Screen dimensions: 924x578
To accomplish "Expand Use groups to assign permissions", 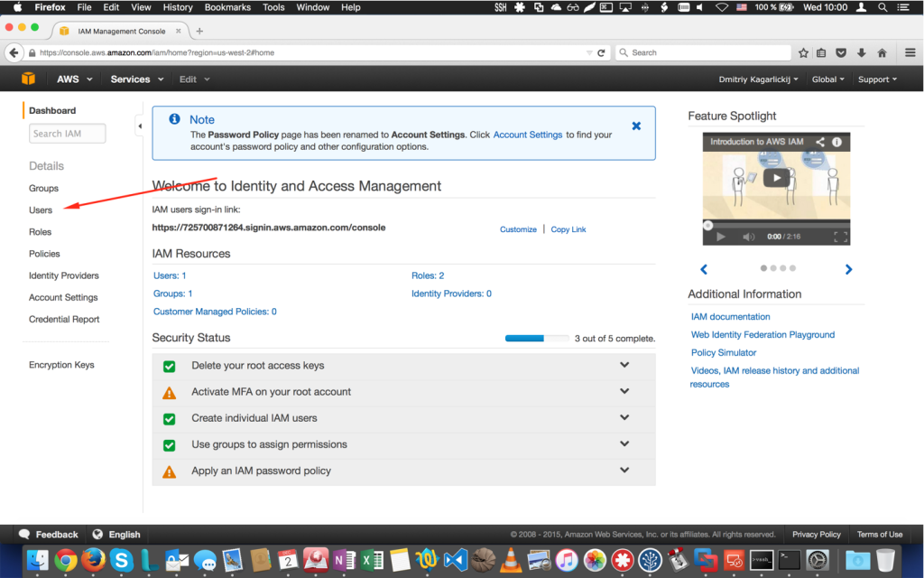I will click(x=624, y=443).
